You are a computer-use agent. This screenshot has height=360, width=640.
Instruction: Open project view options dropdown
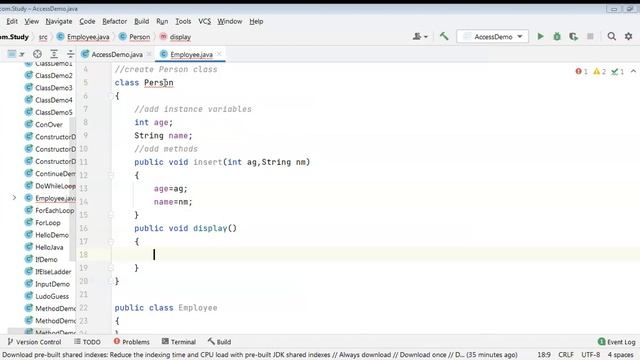tap(16, 54)
